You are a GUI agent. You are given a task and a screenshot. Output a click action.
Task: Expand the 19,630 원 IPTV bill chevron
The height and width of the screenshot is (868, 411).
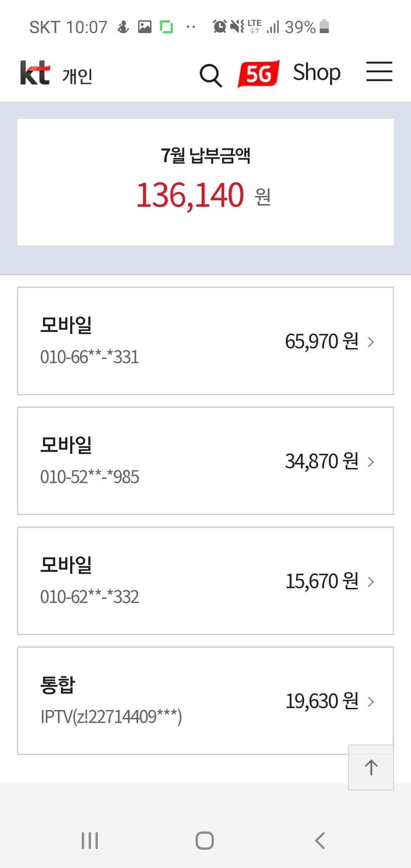coord(371,701)
